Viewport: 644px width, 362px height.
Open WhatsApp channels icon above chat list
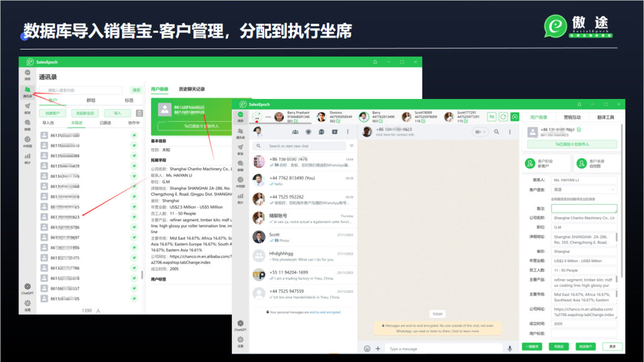[321, 132]
